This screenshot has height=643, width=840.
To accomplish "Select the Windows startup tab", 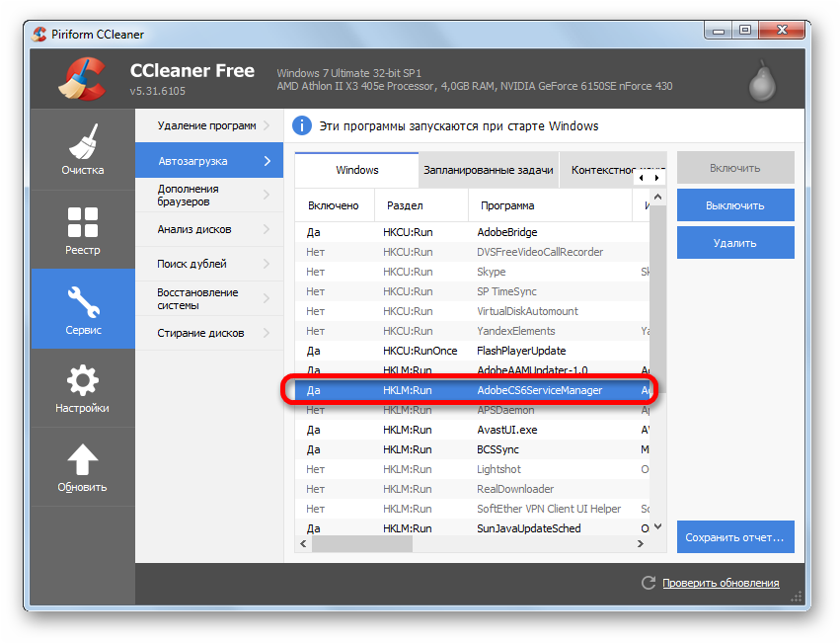I will pyautogui.click(x=356, y=170).
